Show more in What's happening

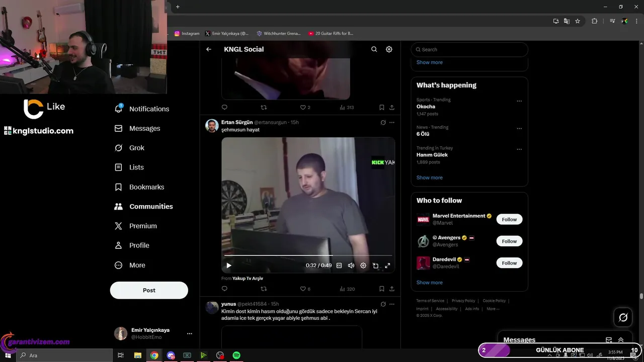point(429,177)
